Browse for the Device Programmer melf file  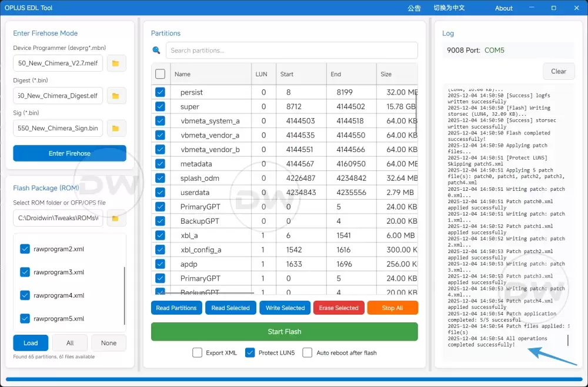pos(115,63)
